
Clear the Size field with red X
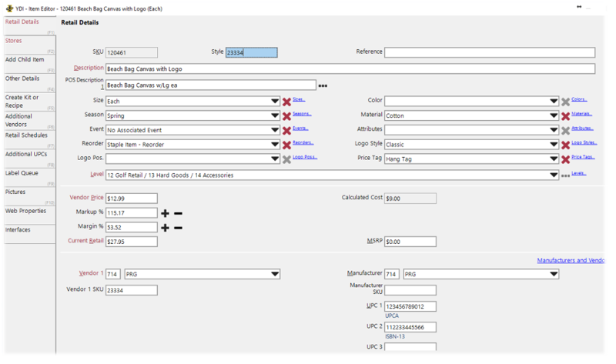coord(286,102)
